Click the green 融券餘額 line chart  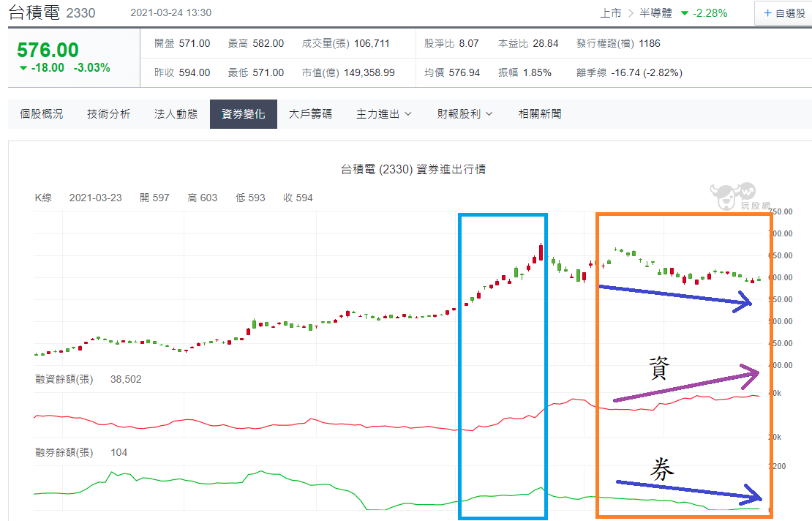[396, 492]
